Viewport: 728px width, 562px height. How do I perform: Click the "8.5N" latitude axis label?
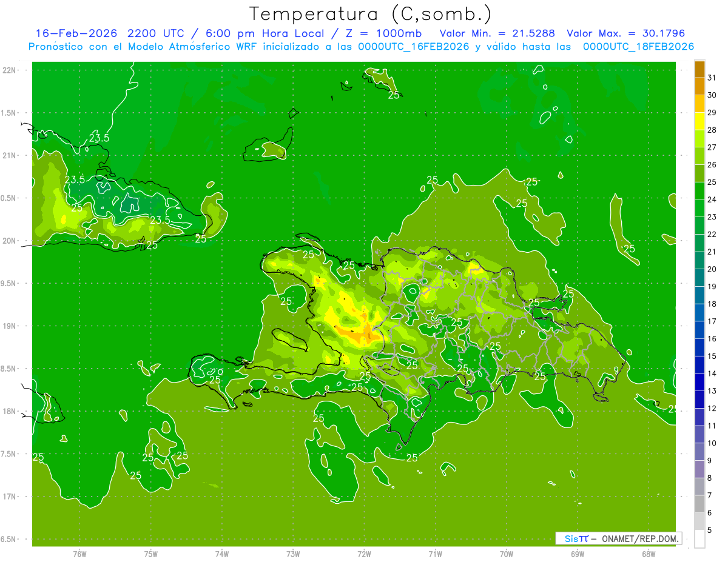[x=9, y=369]
